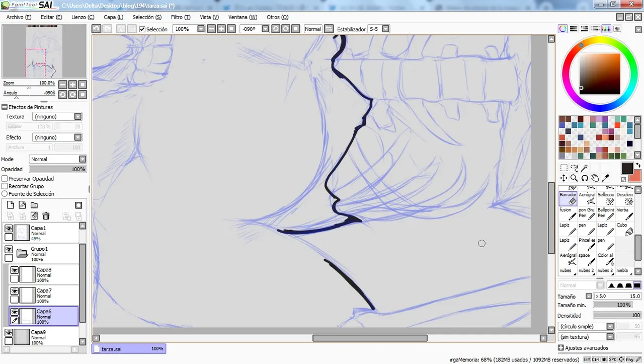Delete the current layer with trash icon
Image resolution: width=644 pixels, height=364 pixels.
click(46, 216)
